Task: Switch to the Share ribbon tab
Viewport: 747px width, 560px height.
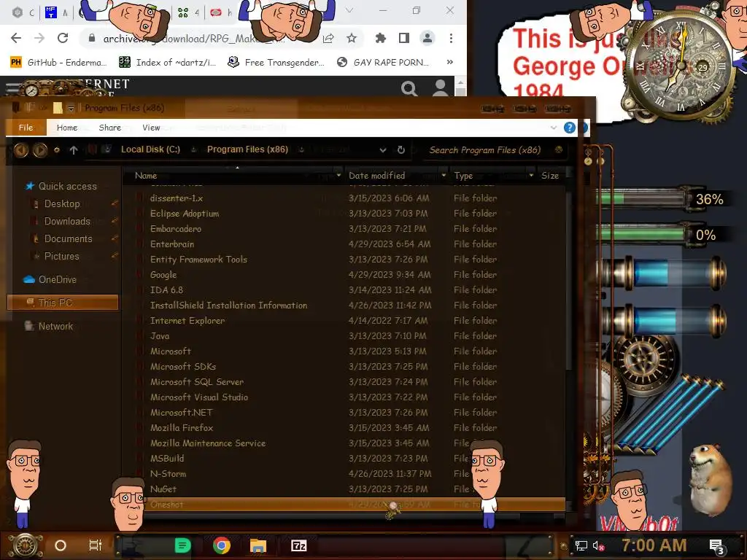Action: (x=110, y=128)
